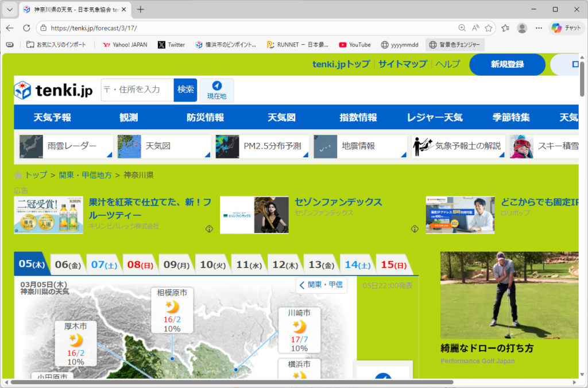The width and height of the screenshot is (588, 388).
Task: Click the address search input field
Action: (138, 90)
